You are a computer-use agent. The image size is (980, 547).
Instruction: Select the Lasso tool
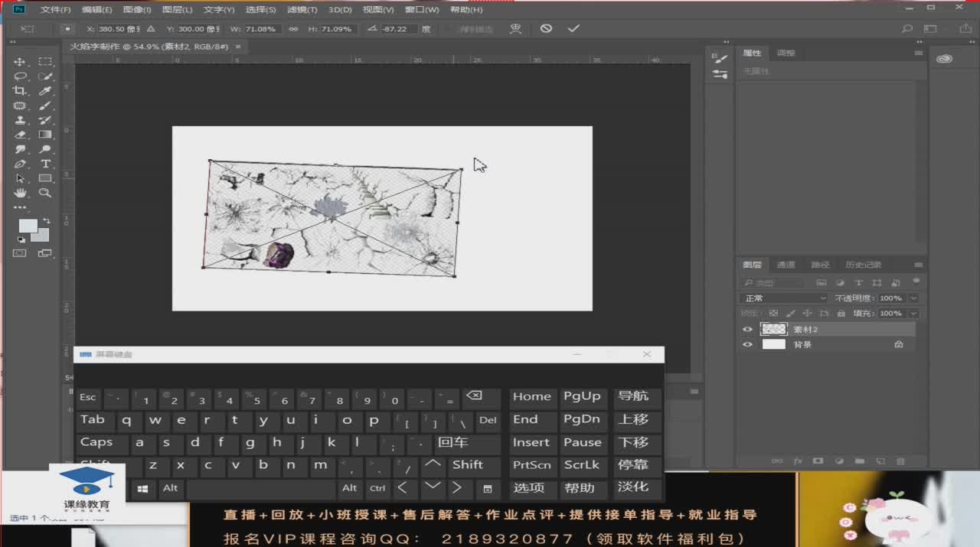(20, 76)
